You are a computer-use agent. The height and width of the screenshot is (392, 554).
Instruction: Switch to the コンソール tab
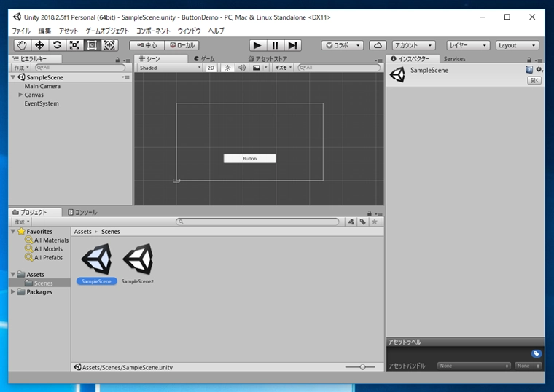pos(82,212)
